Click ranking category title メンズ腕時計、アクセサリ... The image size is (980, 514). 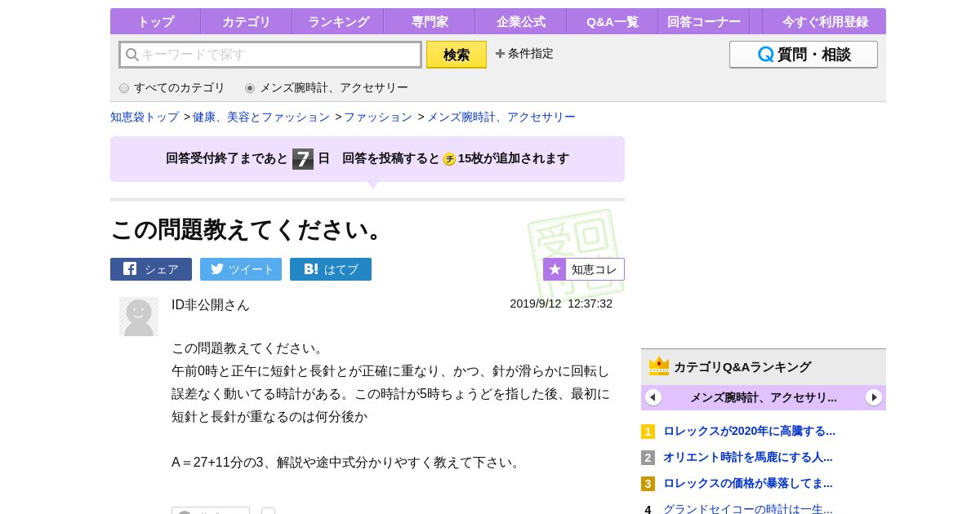pyautogui.click(x=764, y=397)
